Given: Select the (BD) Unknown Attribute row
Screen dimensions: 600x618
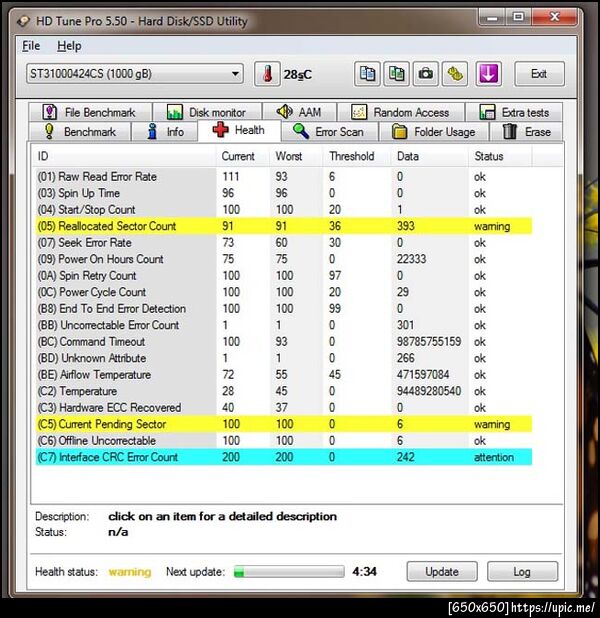Looking at the screenshot, I should 283,358.
